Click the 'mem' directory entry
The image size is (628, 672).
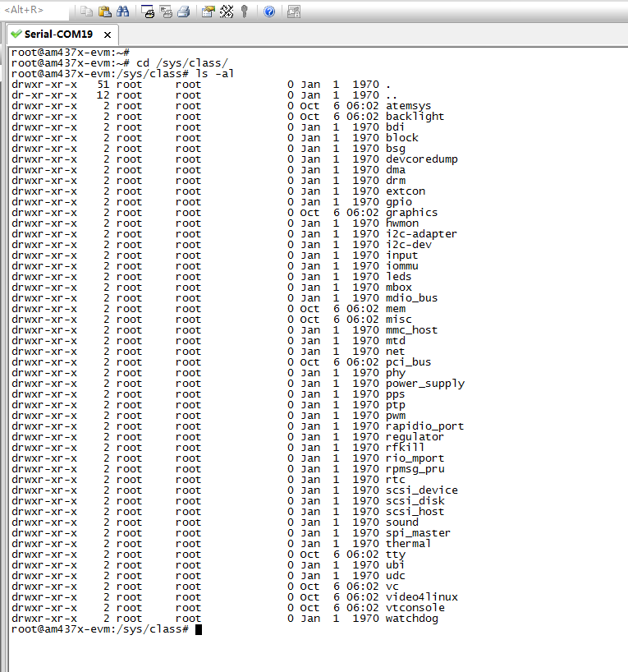[x=396, y=309]
